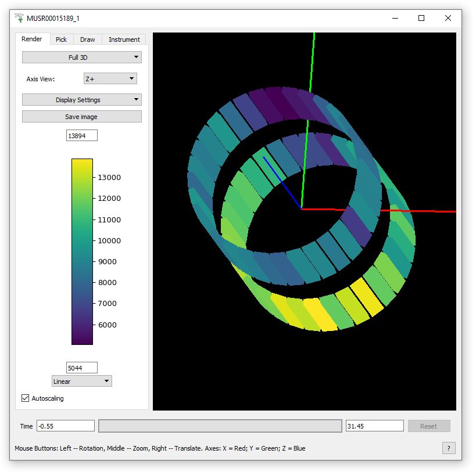Toggle the Autoscaling checkbox
The height and width of the screenshot is (475, 476).
26,398
